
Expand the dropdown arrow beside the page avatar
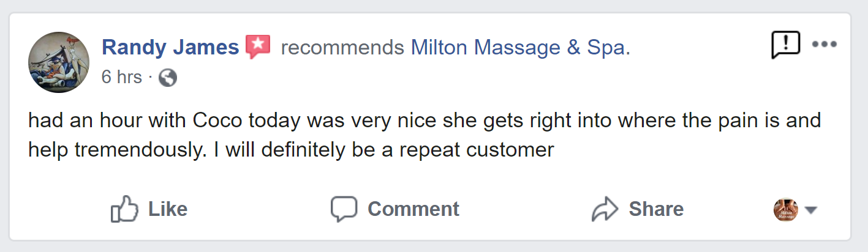click(810, 210)
